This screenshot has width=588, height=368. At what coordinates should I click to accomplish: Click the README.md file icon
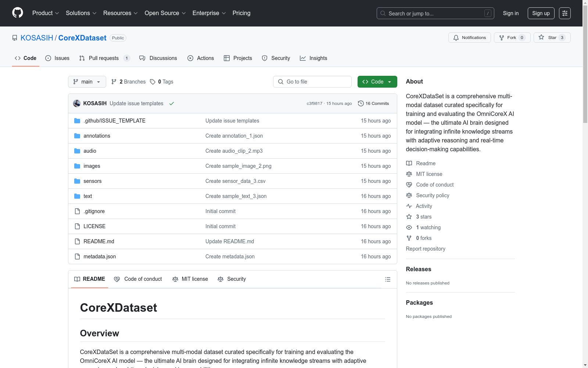pyautogui.click(x=77, y=241)
